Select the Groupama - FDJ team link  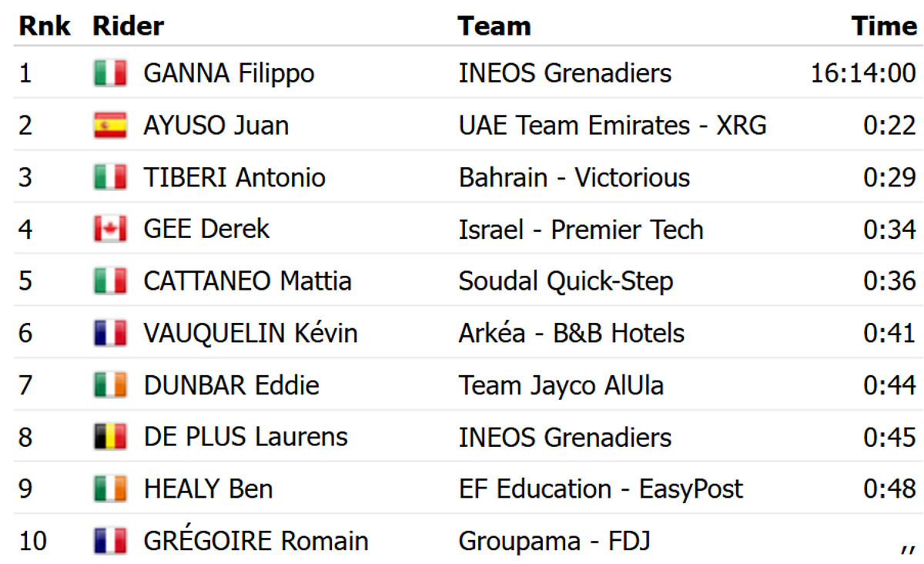pyautogui.click(x=554, y=541)
